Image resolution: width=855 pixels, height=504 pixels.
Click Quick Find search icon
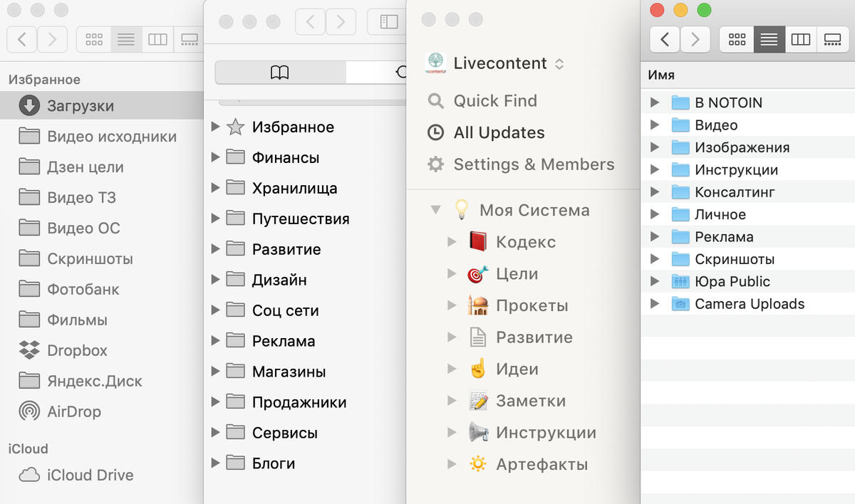[435, 101]
